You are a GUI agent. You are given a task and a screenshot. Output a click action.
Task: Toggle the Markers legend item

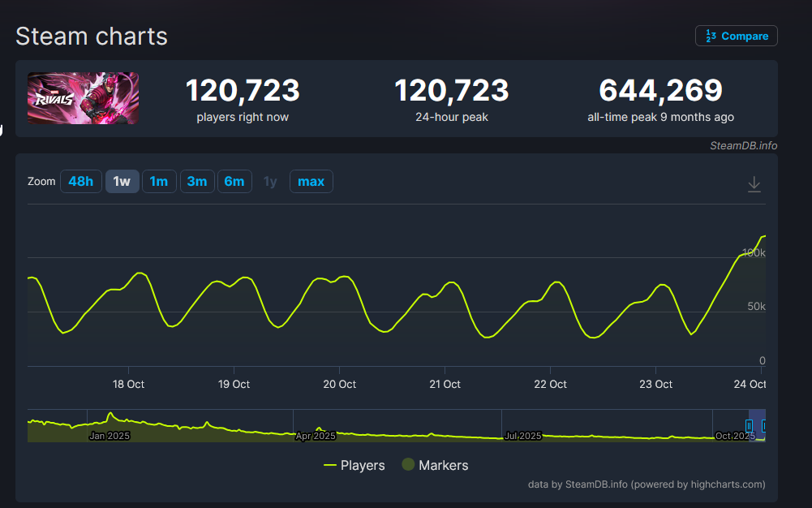tap(435, 465)
